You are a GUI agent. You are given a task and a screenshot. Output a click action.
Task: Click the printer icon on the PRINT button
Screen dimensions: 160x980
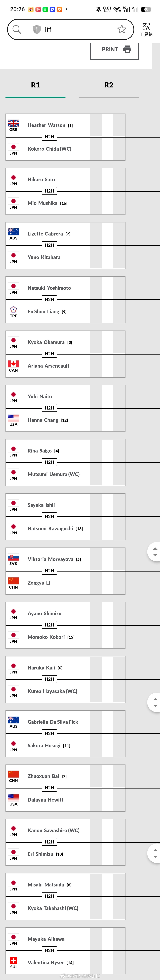pos(127,49)
